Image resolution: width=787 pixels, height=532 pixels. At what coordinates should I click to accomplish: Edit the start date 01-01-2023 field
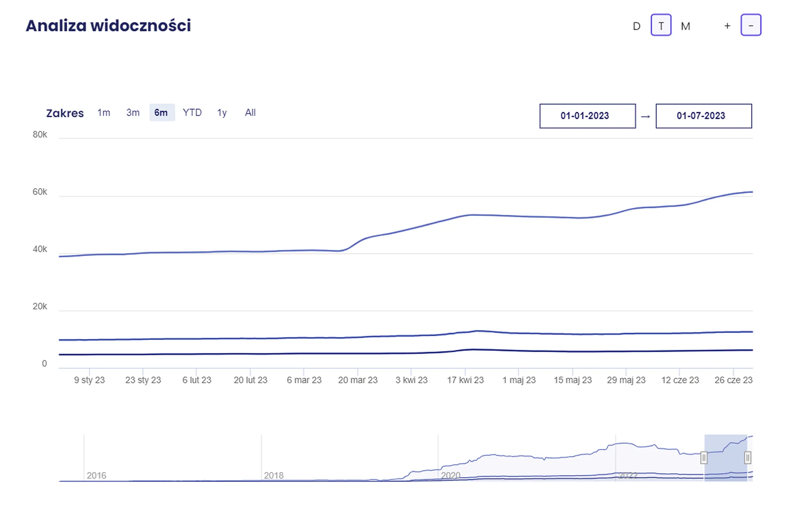point(587,116)
